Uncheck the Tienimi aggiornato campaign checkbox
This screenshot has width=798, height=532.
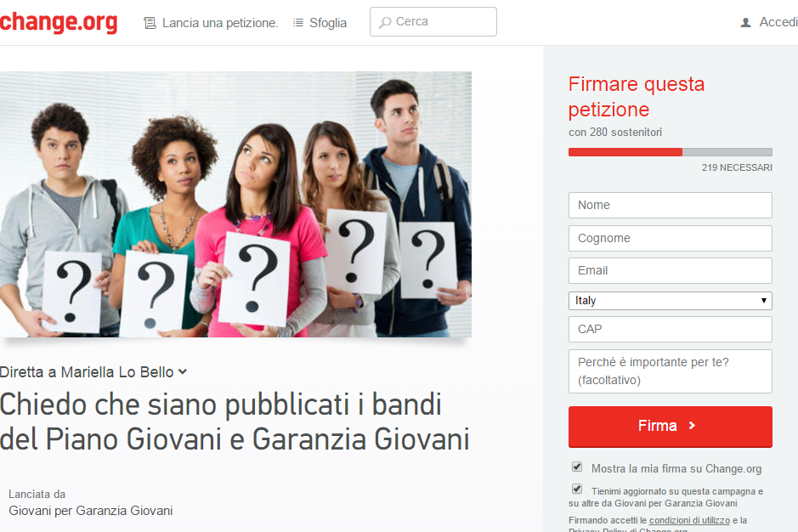tap(576, 490)
